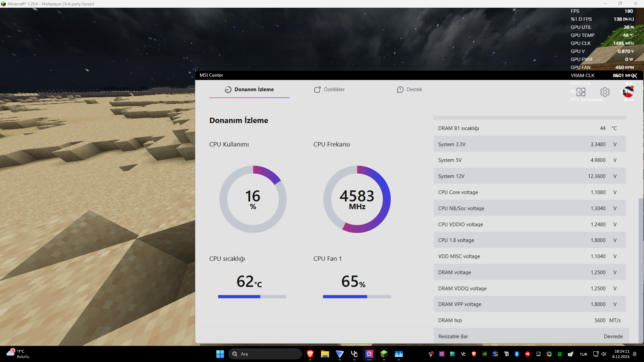Screen dimensions: 644x362
Task: Open Proton VPN from the taskbar
Action: pyautogui.click(x=339, y=354)
